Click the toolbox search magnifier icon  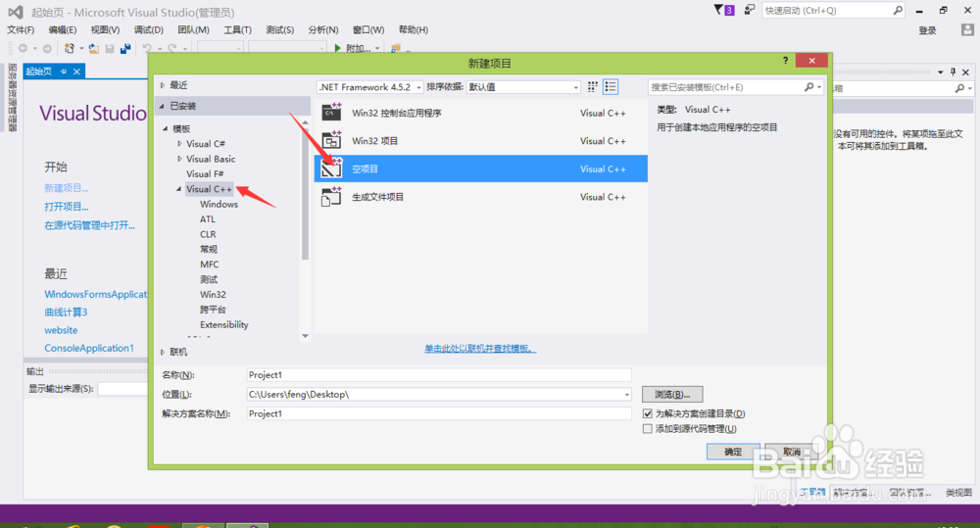960,89
